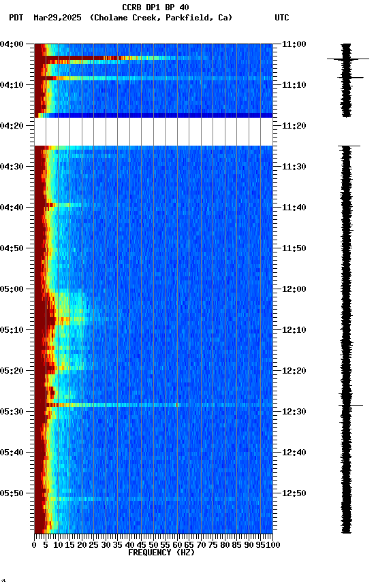The image size is (376, 588).
Task: Click the '04:40' PDT time label
Action: 12,208
